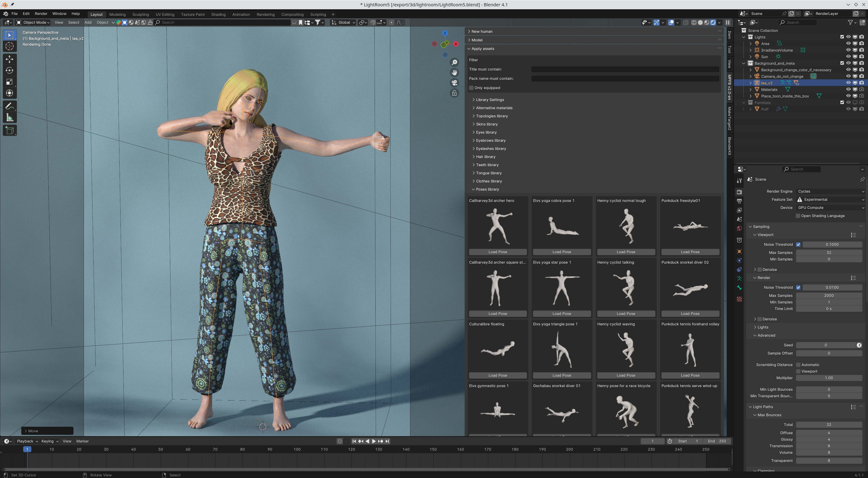Open the File menu
This screenshot has width=868, height=478.
click(x=14, y=14)
